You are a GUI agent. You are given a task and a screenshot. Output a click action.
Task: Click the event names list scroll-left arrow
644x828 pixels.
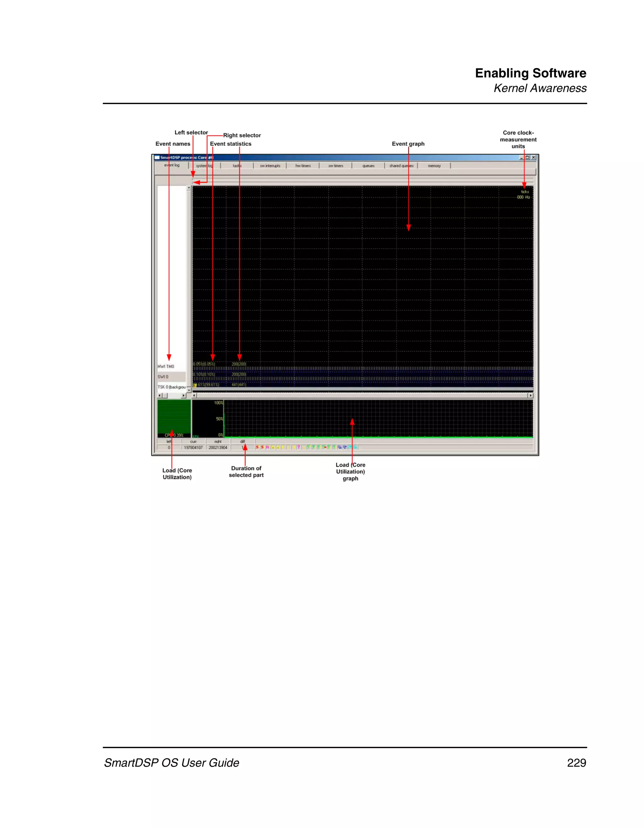click(x=159, y=395)
